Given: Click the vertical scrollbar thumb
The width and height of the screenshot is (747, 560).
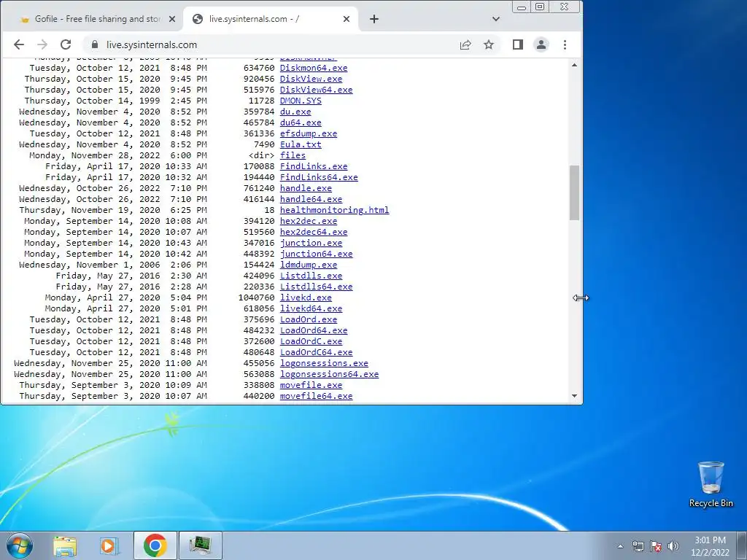Looking at the screenshot, I should pos(575,192).
